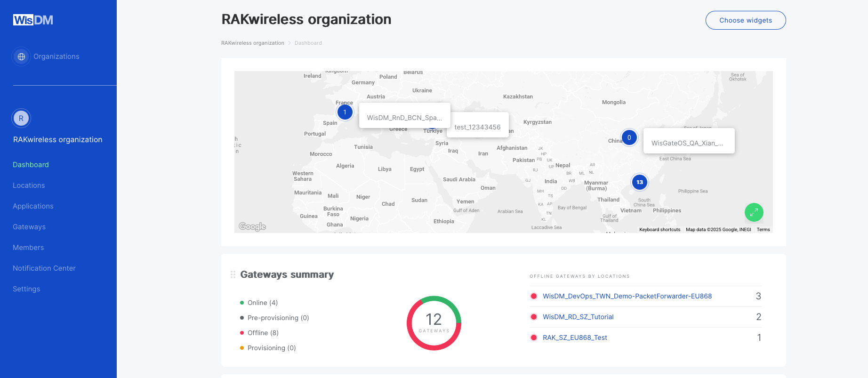Screen dimensions: 868x378
Task: Click the Dashboard breadcrumb text
Action: pyautogui.click(x=308, y=43)
